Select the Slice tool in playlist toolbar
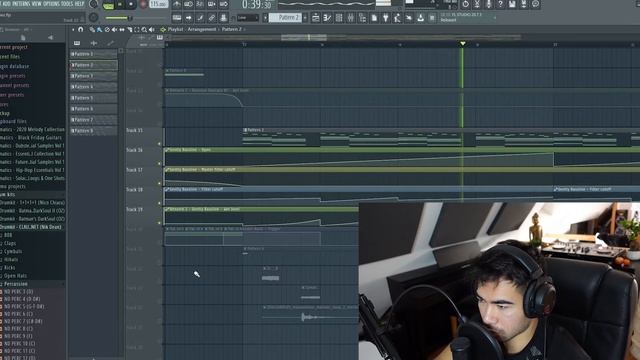This screenshot has height=360, width=640. (x=129, y=29)
